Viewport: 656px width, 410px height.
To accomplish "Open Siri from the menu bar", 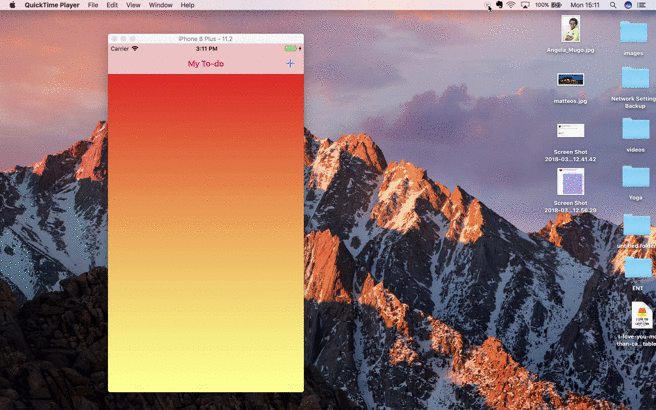I will coord(628,5).
